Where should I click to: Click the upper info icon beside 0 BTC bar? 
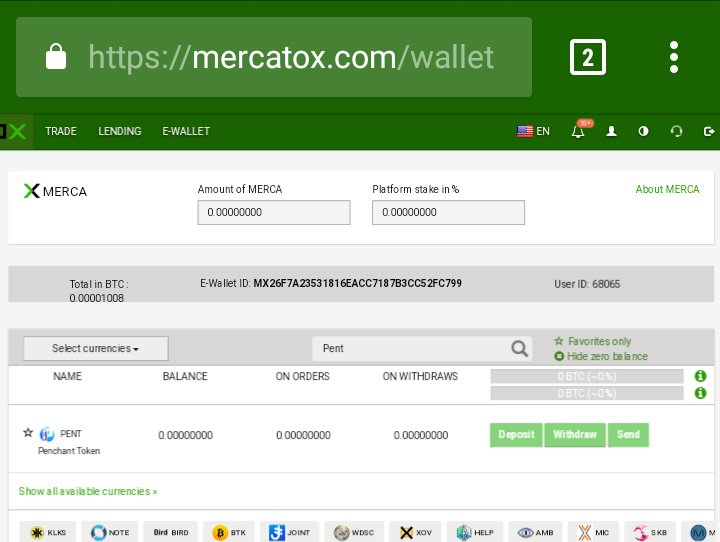pyautogui.click(x=700, y=376)
